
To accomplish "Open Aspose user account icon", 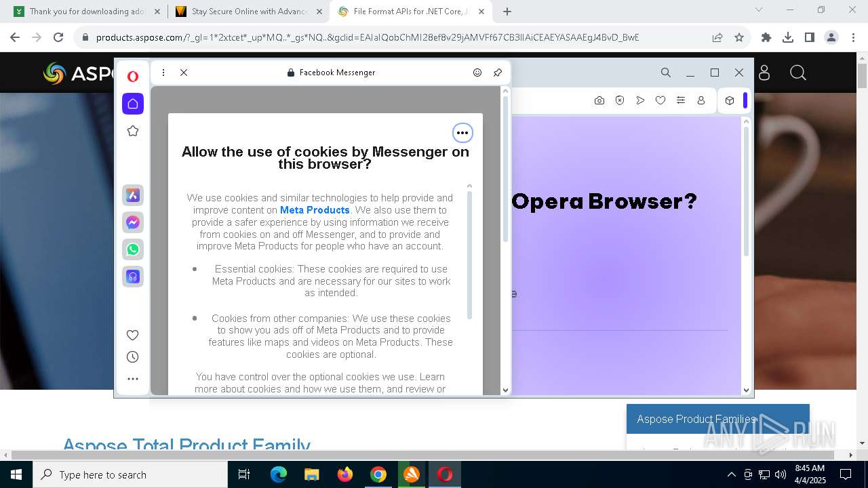I will coord(764,73).
